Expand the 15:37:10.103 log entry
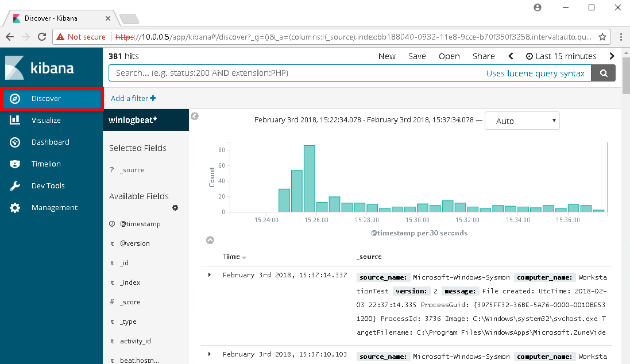Screen dimensions: 630x364 pyautogui.click(x=210, y=354)
